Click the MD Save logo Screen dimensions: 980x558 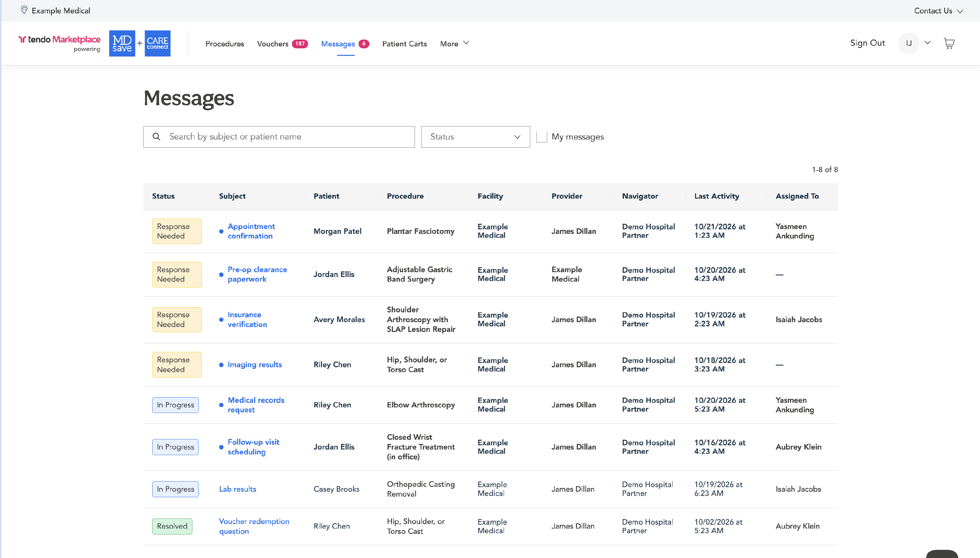pos(122,43)
